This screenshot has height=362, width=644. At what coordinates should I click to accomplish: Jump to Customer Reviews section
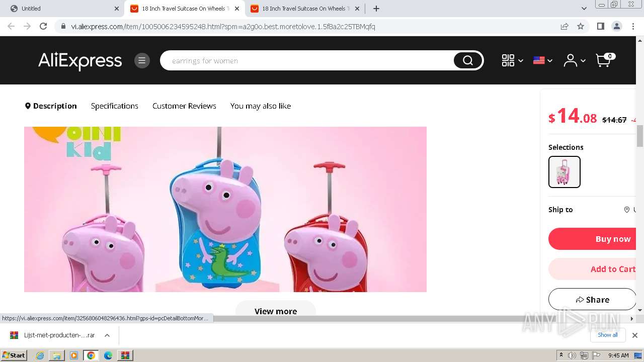point(184,106)
